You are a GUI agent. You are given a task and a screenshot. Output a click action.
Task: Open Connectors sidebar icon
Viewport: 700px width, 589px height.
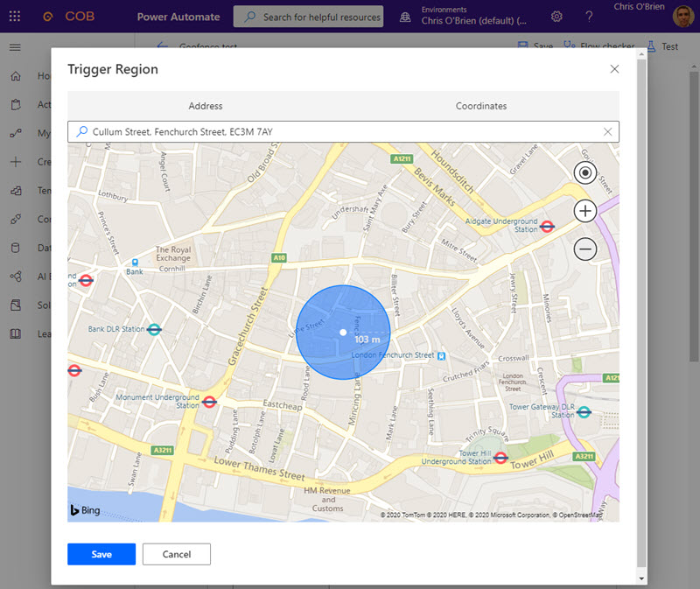coord(16,220)
